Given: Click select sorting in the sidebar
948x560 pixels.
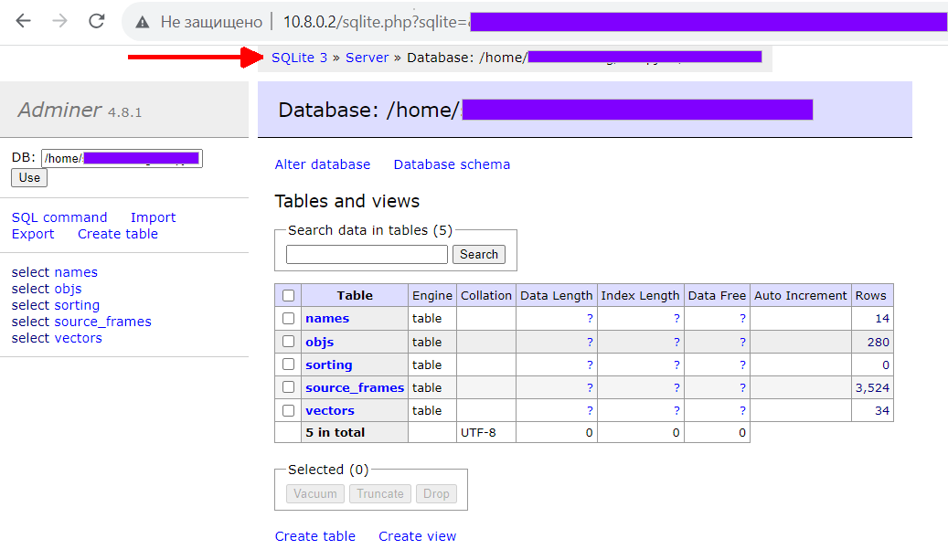Looking at the screenshot, I should [56, 305].
